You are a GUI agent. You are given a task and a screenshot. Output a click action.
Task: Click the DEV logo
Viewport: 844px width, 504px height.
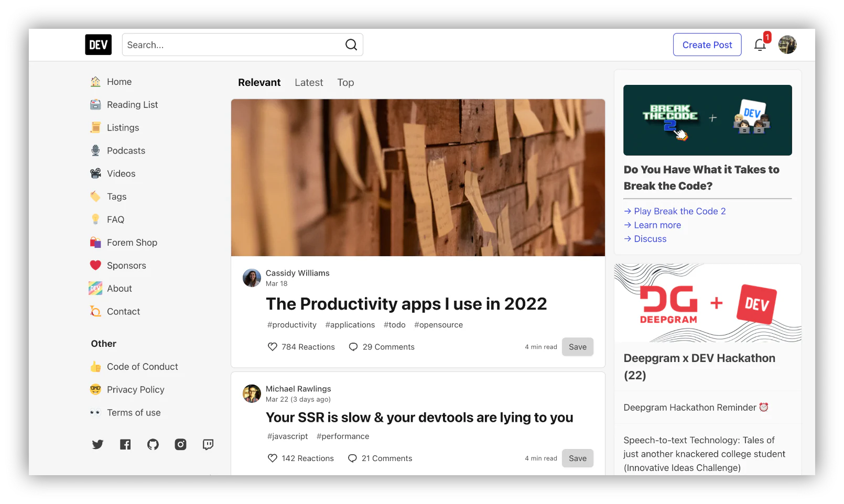click(x=99, y=45)
